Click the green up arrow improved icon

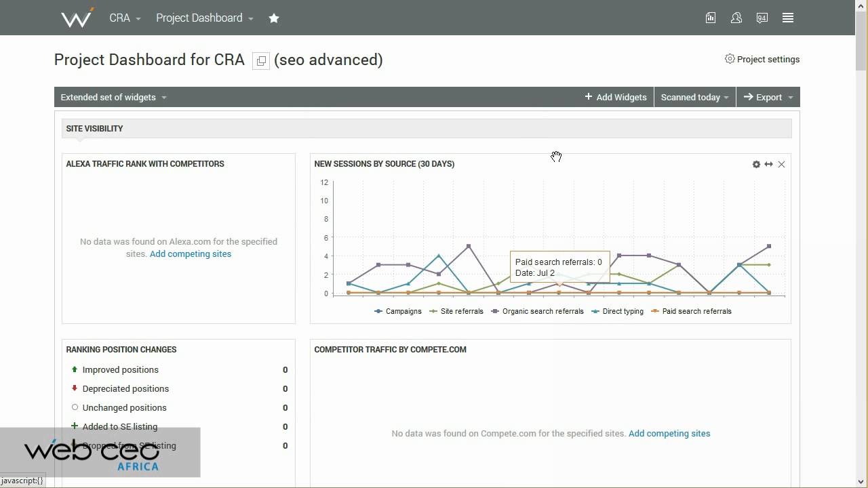pos(75,369)
